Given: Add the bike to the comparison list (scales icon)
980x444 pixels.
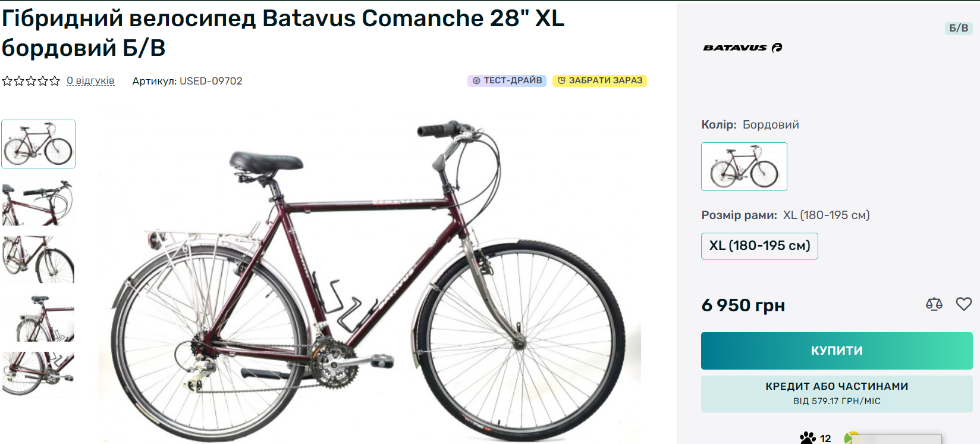Looking at the screenshot, I should 934,304.
